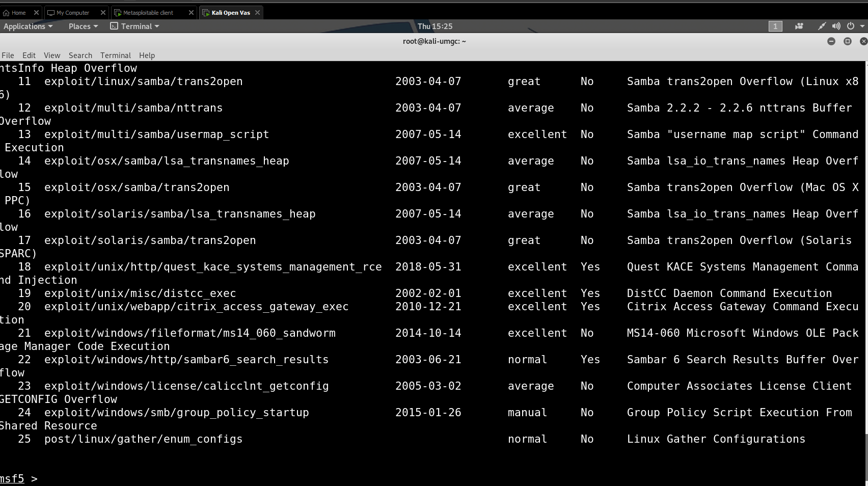The height and width of the screenshot is (486, 868).
Task: Click the Home tab house icon
Action: click(x=6, y=13)
